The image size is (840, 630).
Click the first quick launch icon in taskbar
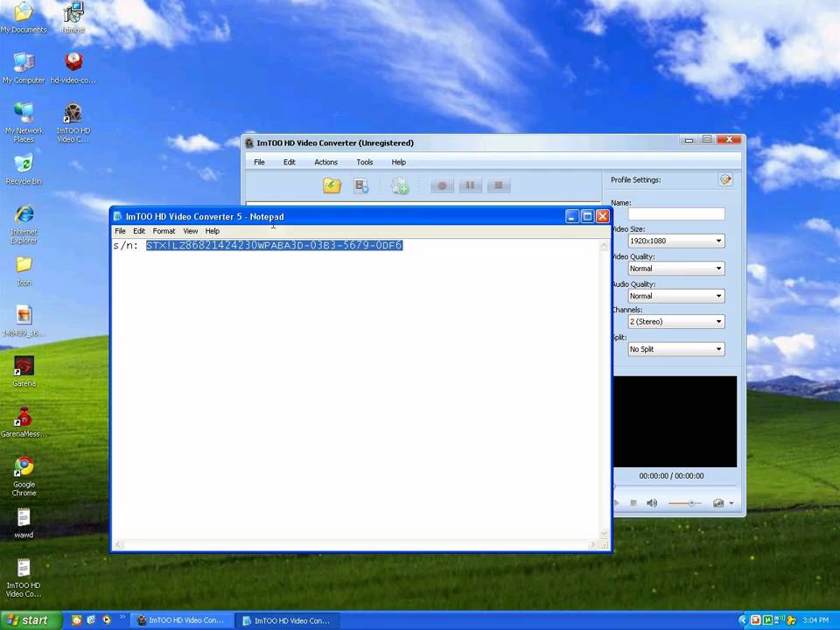click(x=77, y=620)
